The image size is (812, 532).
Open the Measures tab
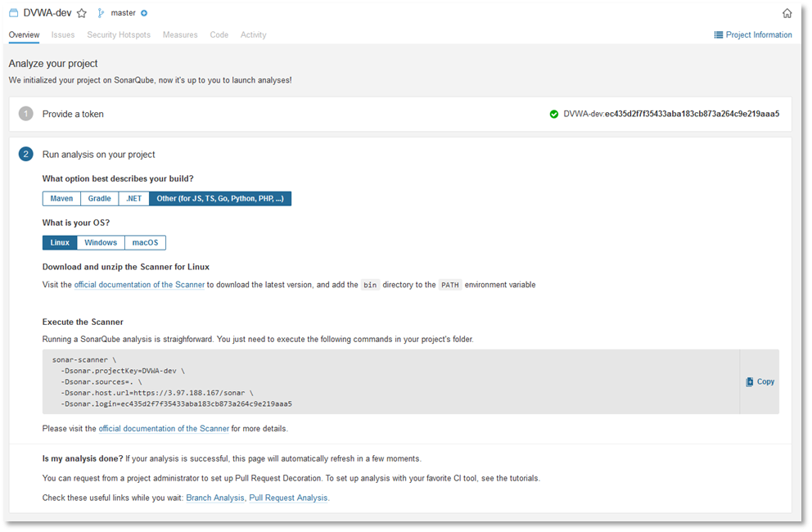click(180, 35)
